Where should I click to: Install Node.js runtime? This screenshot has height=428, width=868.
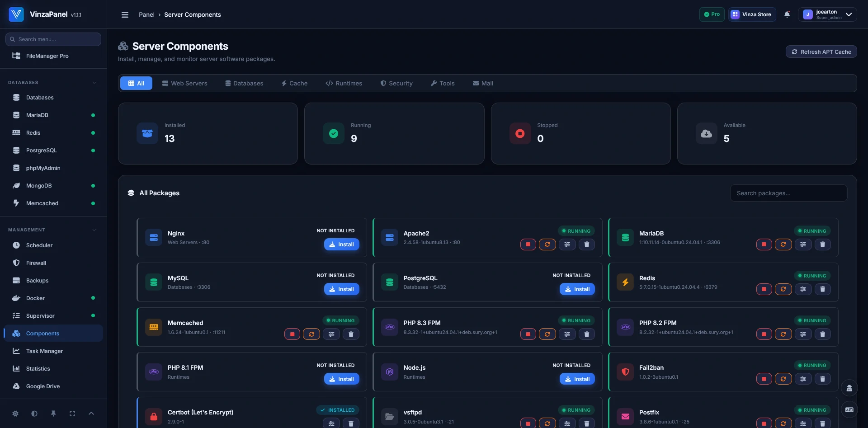pos(577,379)
